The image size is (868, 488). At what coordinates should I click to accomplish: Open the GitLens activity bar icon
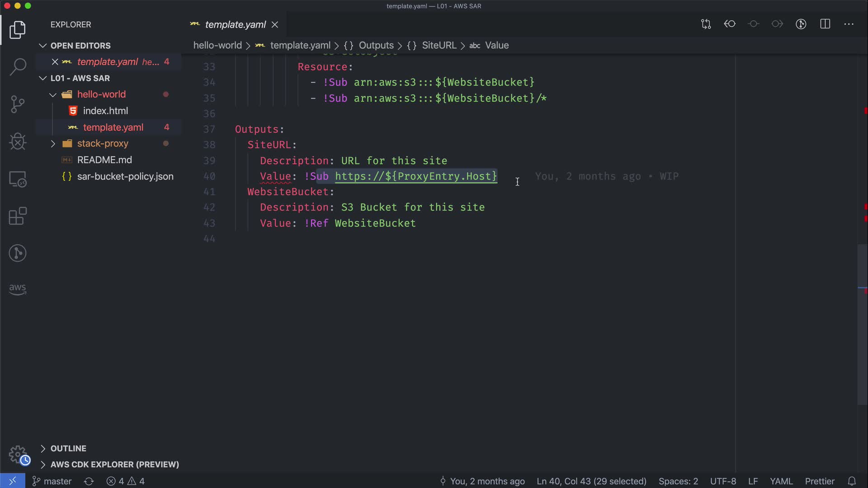click(x=18, y=253)
